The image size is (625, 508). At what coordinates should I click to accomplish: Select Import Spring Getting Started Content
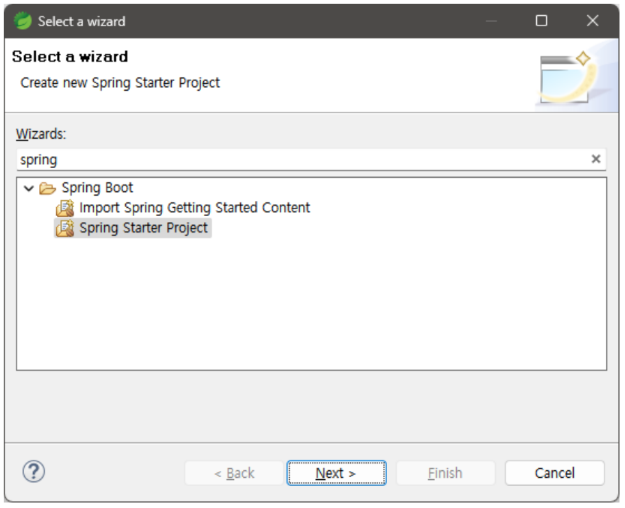pos(195,208)
